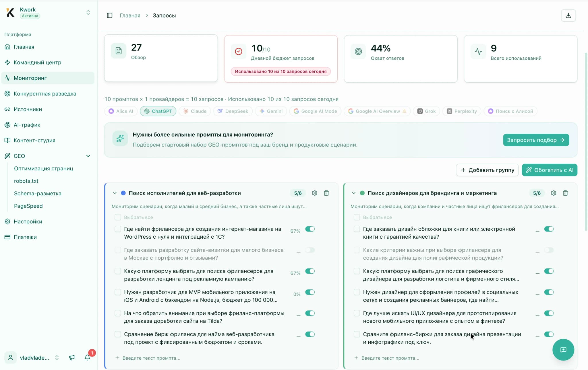
Task: Enable the WordPress интернет-магазин prompt toggle
Action: tap(310, 229)
